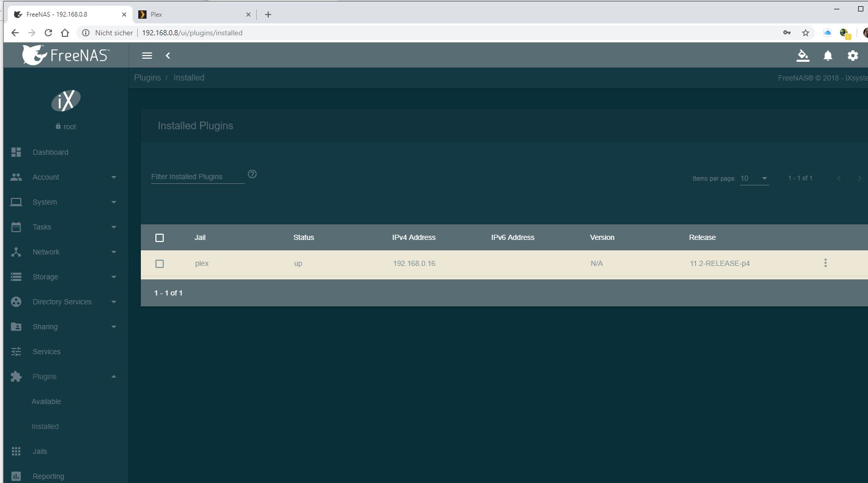The height and width of the screenshot is (483, 868).
Task: Select the FreeNAS browser tab
Action: 69,15
